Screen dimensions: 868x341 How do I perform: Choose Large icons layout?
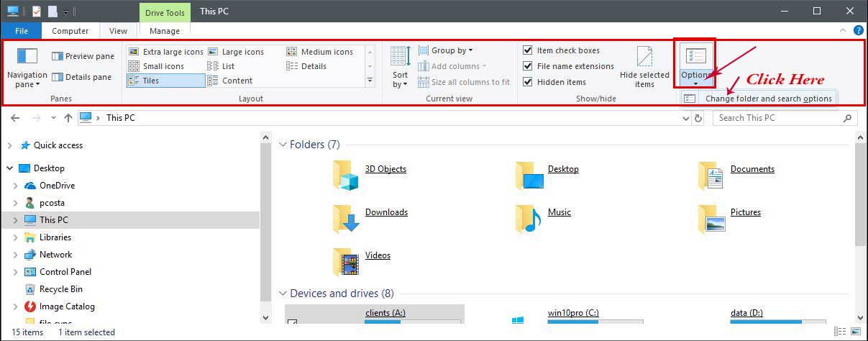[x=236, y=52]
